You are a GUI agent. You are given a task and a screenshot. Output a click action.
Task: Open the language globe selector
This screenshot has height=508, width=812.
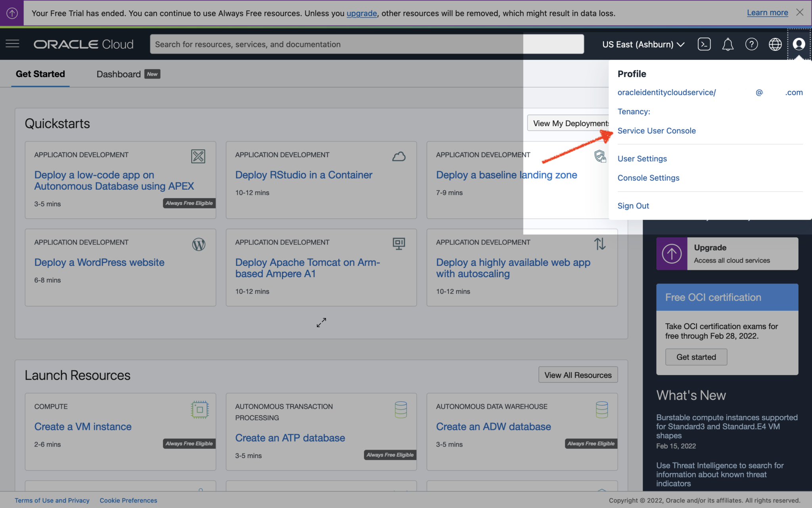(x=776, y=44)
